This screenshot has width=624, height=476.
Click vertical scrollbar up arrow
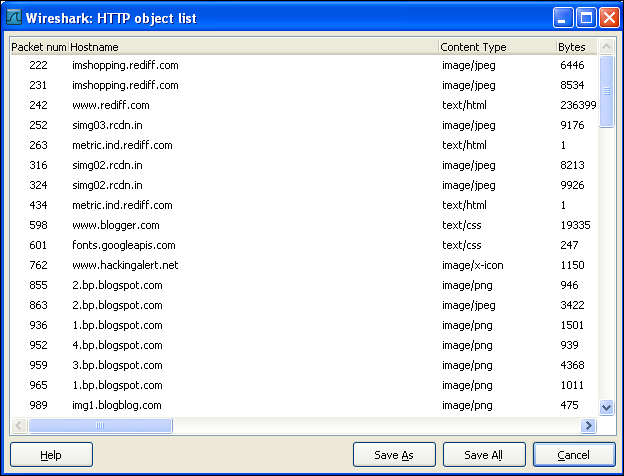tap(606, 47)
